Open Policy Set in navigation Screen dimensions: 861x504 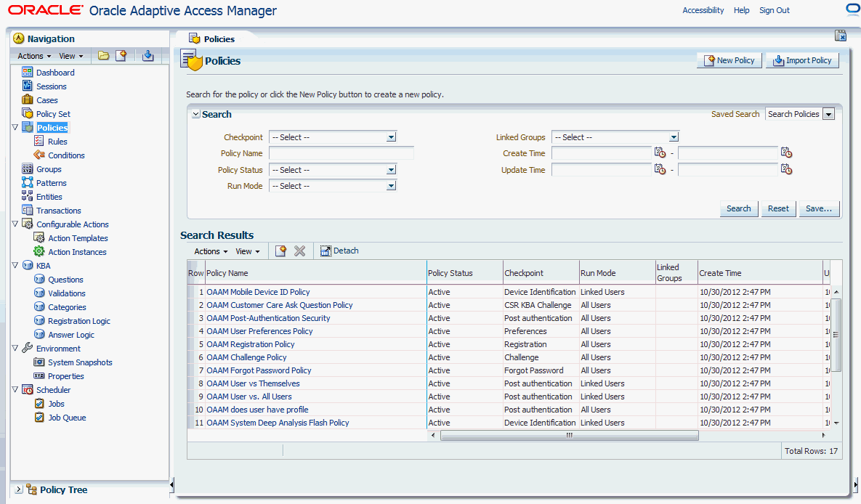(53, 113)
